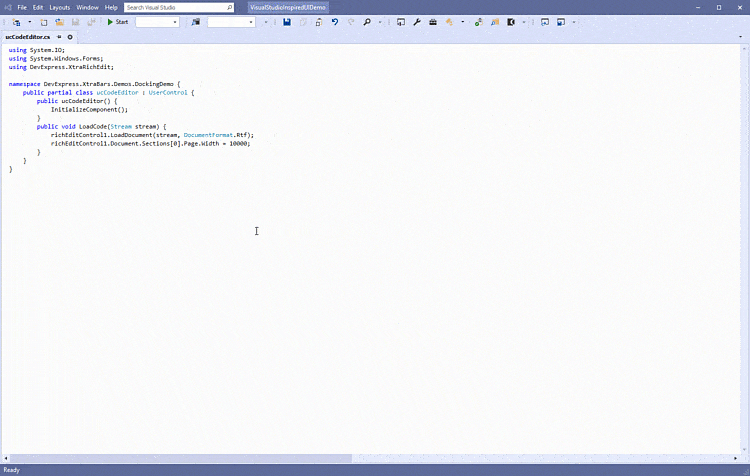Click the Find magnifier icon in toolbar

click(x=367, y=22)
